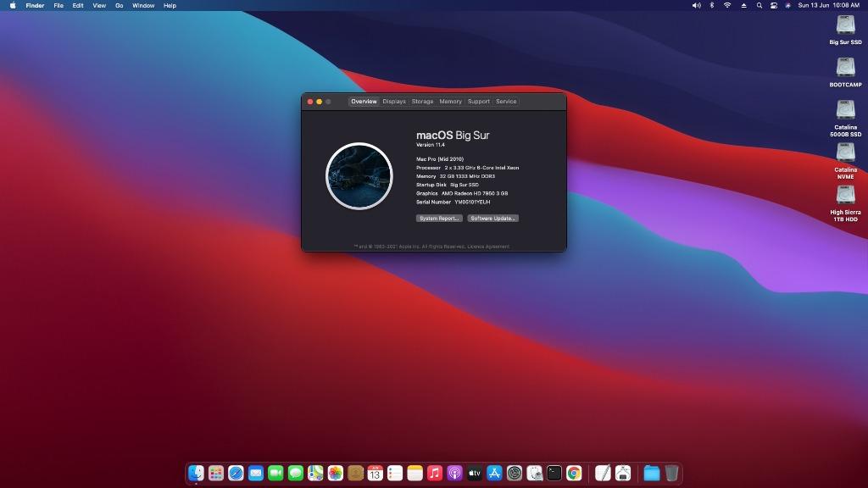Launch Google Chrome from the dock
Image resolution: width=868 pixels, height=488 pixels.
coord(574,473)
